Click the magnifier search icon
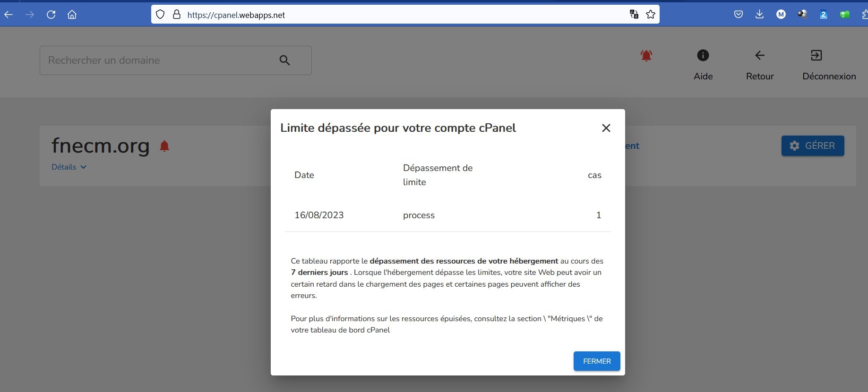This screenshot has width=868, height=392. click(284, 60)
